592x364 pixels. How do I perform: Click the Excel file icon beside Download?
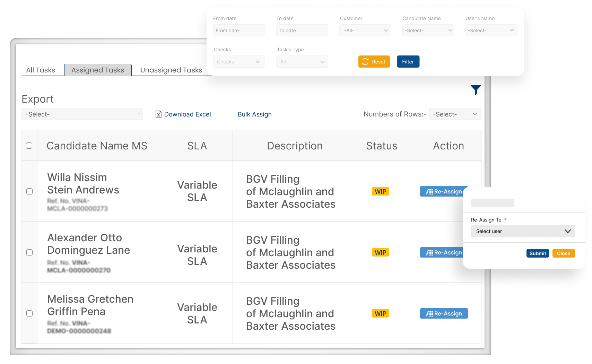click(x=158, y=114)
